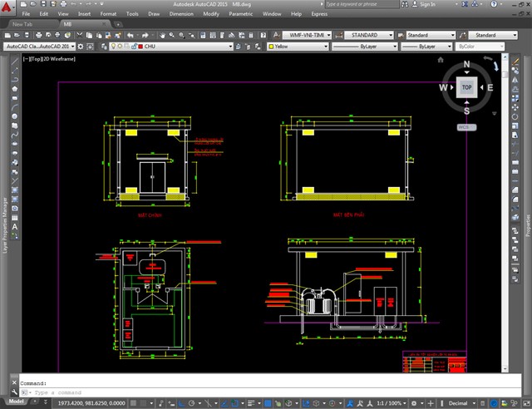Select the Hatch tool in Draw toolbar
532x409 pixels.
click(x=15, y=190)
